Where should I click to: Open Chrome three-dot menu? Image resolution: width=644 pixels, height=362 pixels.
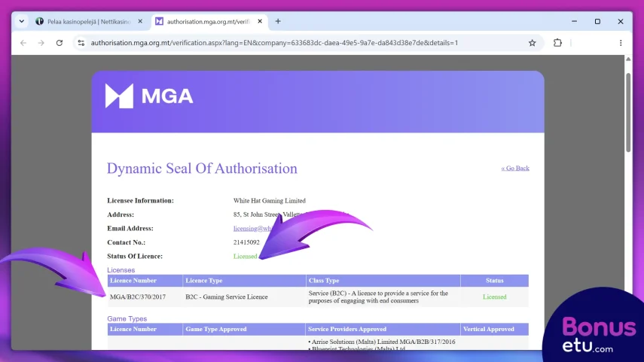click(621, 43)
